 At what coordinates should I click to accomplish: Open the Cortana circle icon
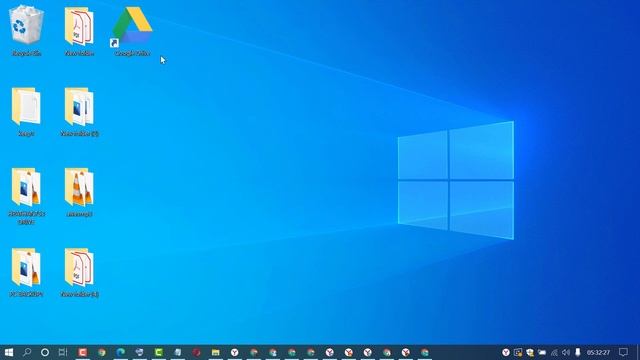pyautogui.click(x=45, y=352)
